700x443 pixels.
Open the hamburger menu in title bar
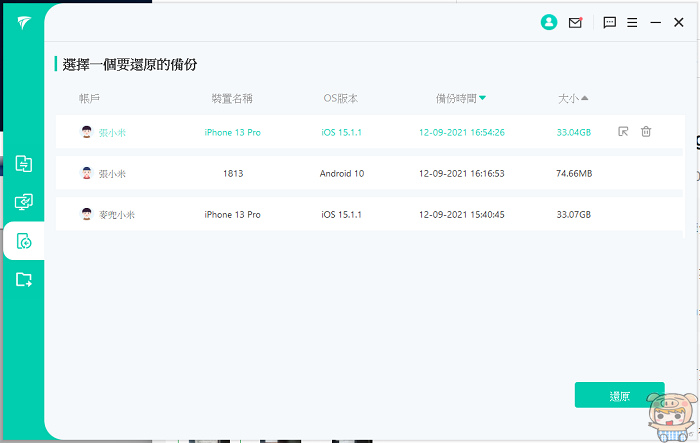[x=632, y=22]
